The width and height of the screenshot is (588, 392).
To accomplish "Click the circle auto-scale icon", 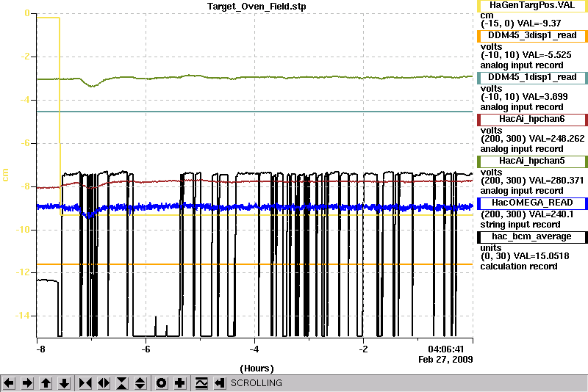I will click(161, 383).
